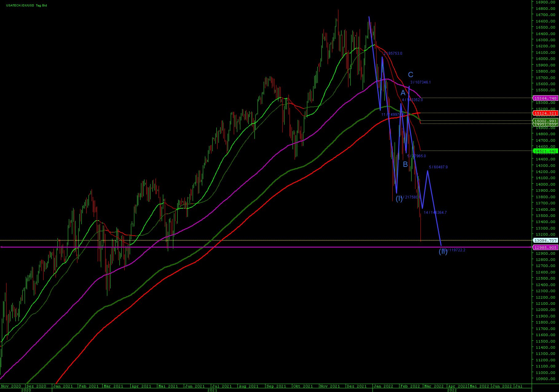Image resolution: width=559 pixels, height=392 pixels.
Task: Click the Nov 2021 label on time axis
Action: (330, 386)
